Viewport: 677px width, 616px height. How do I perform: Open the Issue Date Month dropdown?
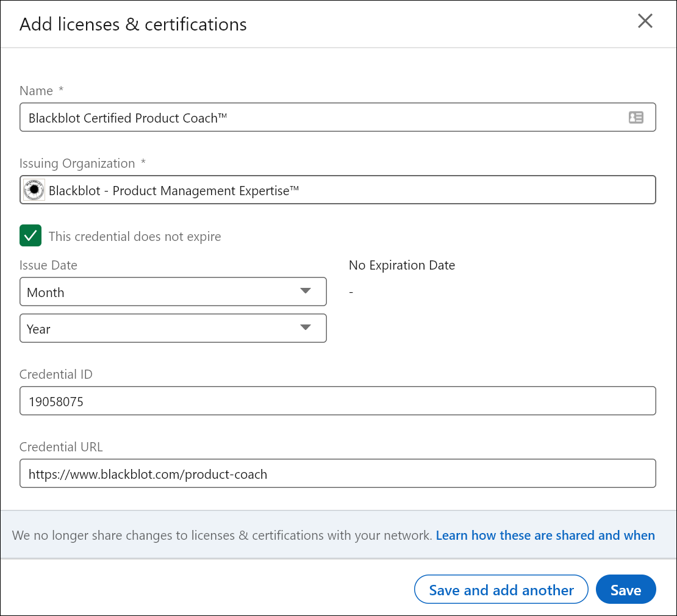coord(173,292)
